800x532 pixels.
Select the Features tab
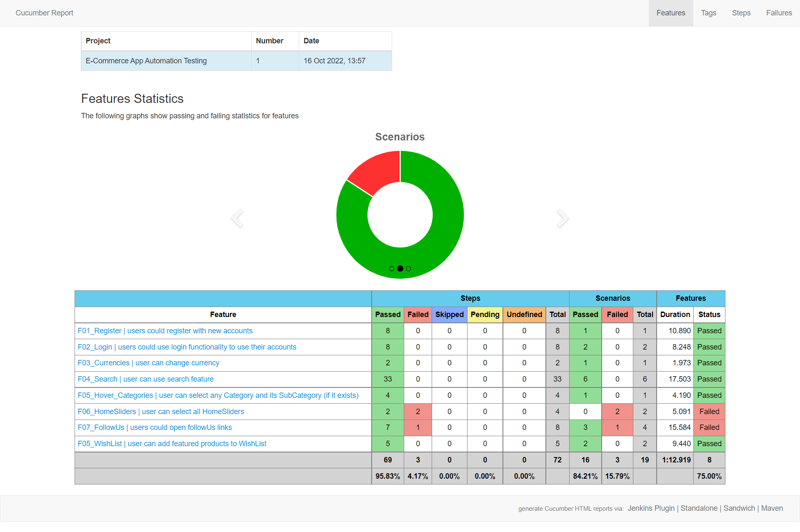point(670,13)
